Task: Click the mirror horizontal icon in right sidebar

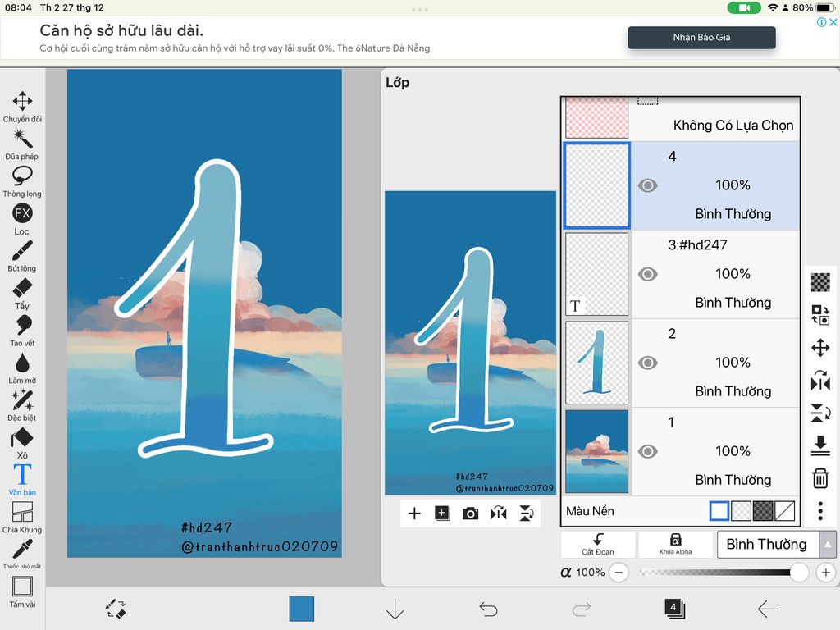Action: click(x=820, y=381)
